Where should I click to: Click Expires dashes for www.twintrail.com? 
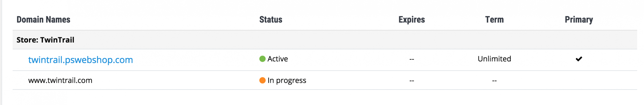412,80
